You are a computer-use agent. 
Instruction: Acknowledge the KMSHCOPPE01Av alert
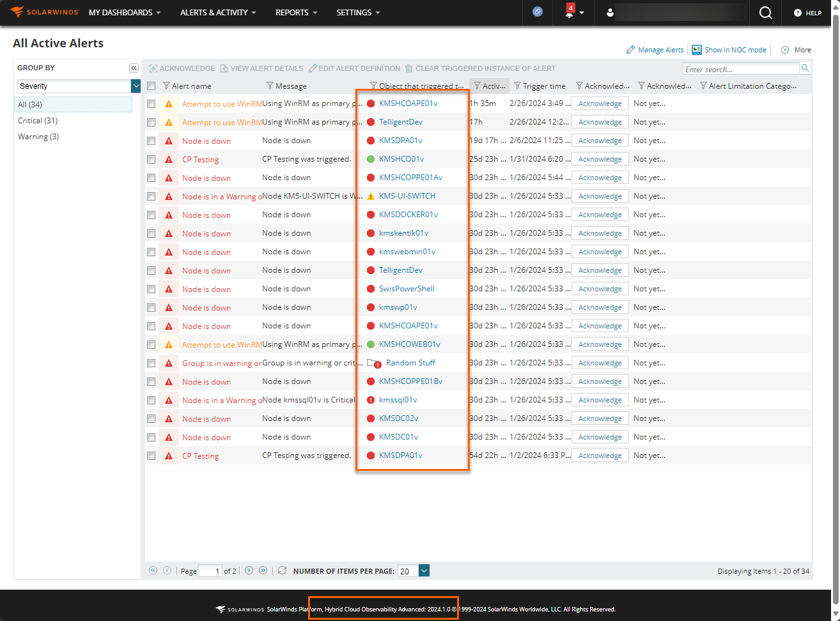(x=600, y=178)
